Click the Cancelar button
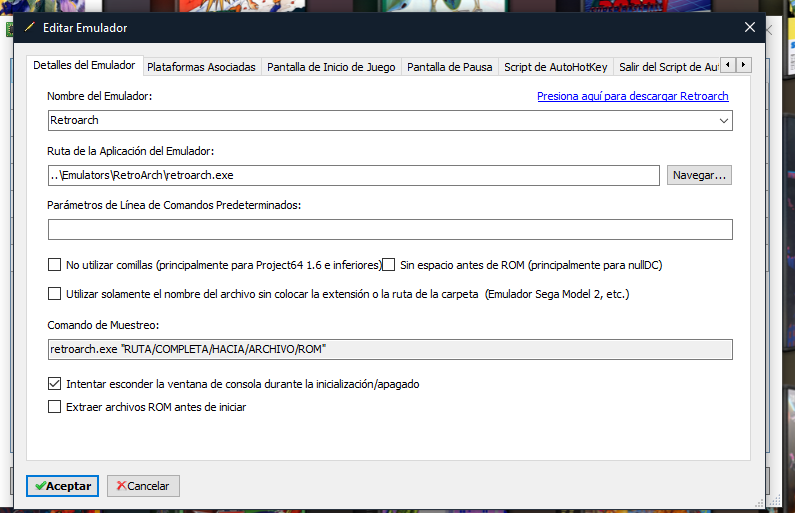795x513 pixels. (x=143, y=486)
